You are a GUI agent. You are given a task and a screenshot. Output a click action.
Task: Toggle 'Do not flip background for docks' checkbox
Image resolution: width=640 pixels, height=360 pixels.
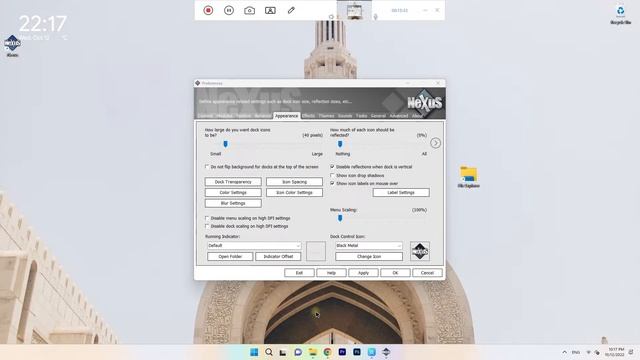click(207, 167)
